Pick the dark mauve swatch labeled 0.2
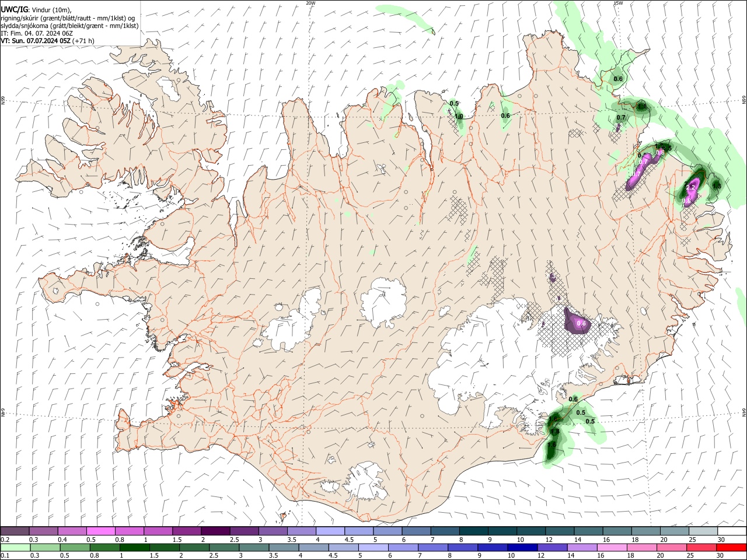Screen dimensions: 747x560 pyautogui.click(x=15, y=531)
